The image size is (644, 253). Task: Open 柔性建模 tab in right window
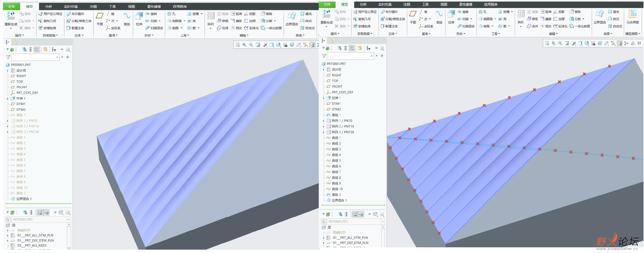pos(466,4)
